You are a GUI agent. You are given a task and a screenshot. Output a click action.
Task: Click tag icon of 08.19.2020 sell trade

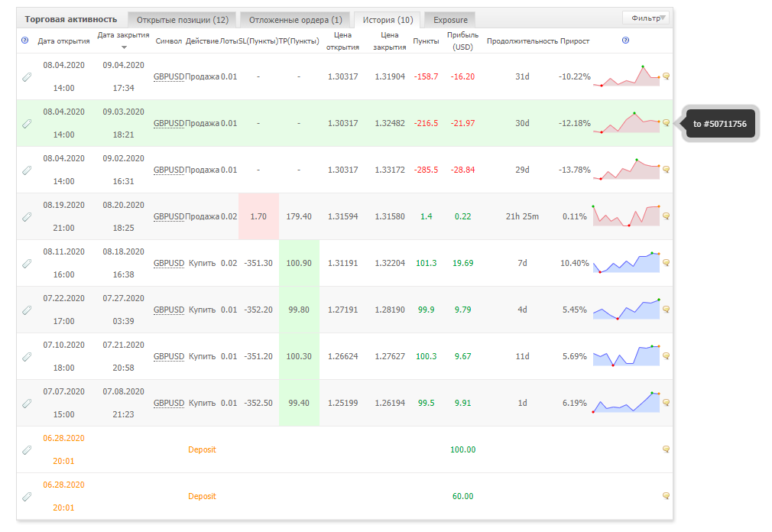coord(27,216)
